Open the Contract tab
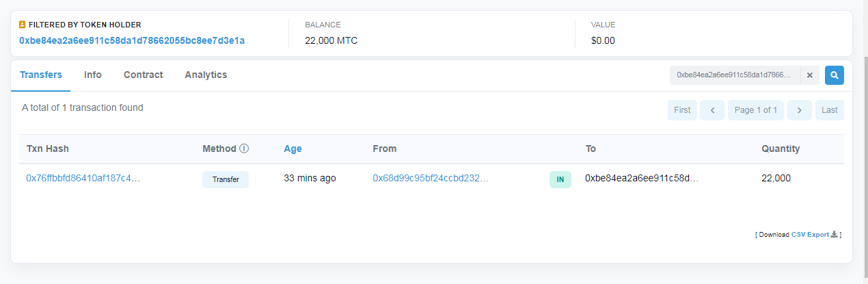 [x=143, y=75]
